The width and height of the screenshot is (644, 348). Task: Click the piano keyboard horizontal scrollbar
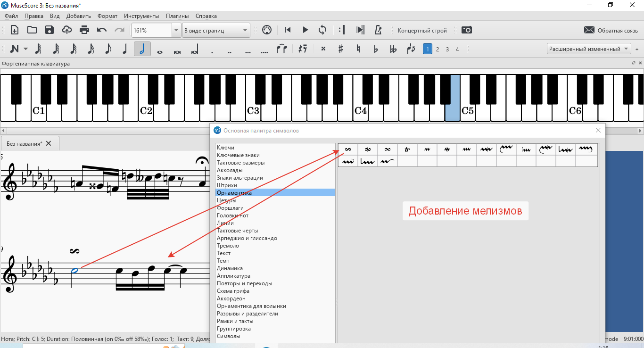pyautogui.click(x=322, y=130)
